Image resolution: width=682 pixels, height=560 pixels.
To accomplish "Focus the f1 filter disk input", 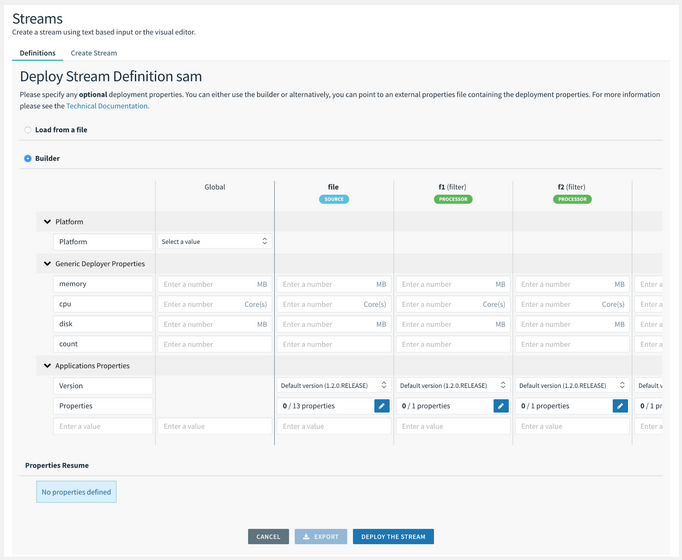I will tap(453, 324).
